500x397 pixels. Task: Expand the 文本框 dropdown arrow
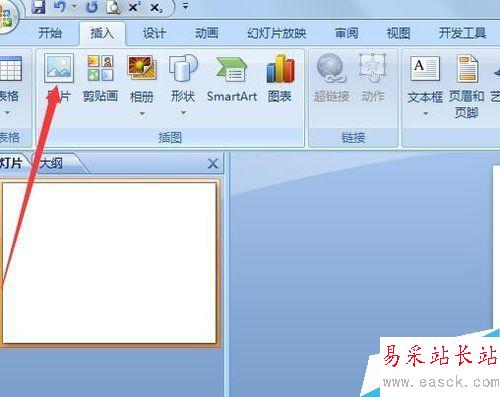(425, 114)
